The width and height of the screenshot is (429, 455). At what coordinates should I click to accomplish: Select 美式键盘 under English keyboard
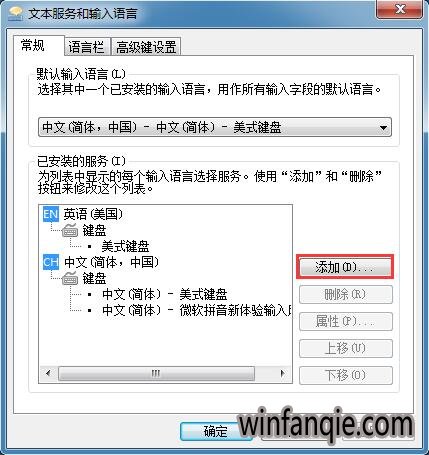tap(125, 247)
